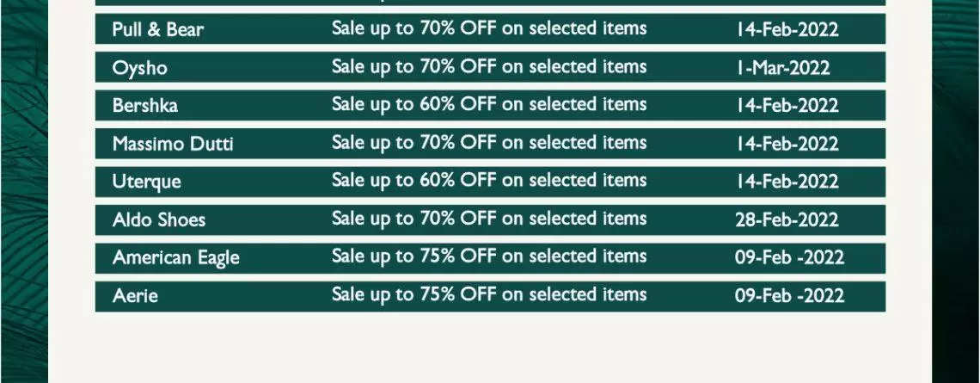Click Bershka's 60% OFF sale text
980x383 pixels.
click(x=489, y=105)
